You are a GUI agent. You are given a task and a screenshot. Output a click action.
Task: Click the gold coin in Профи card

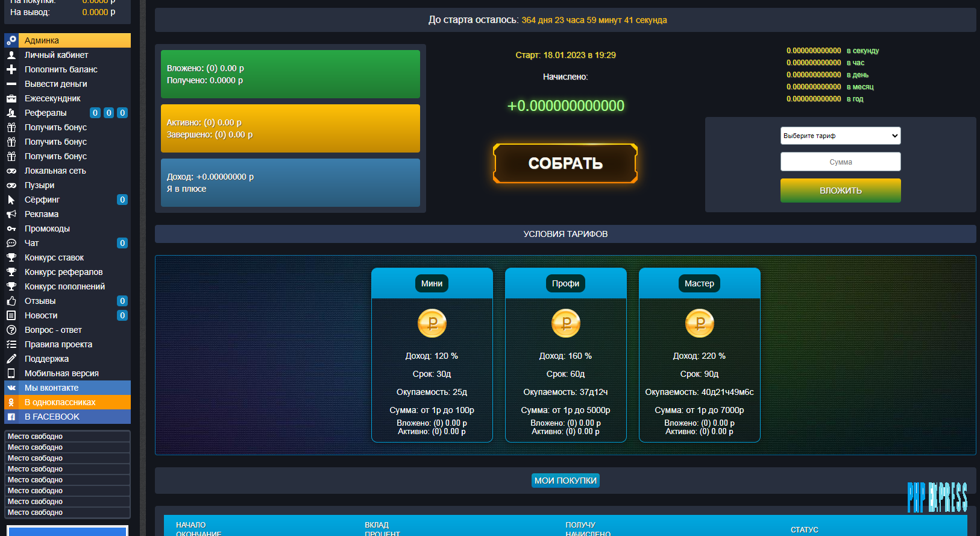click(565, 323)
